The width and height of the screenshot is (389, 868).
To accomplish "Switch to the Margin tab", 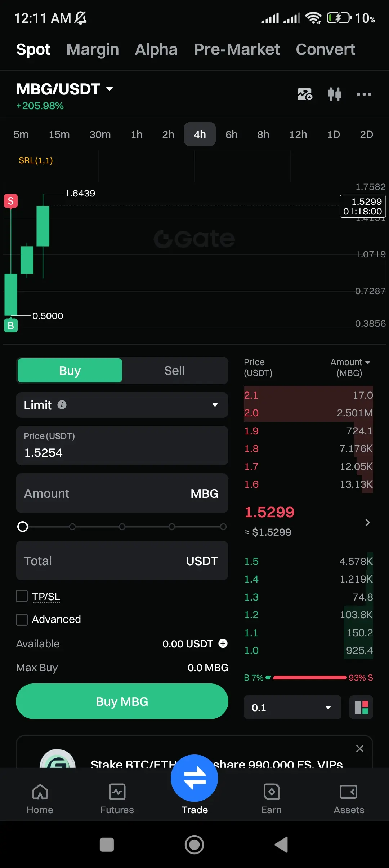I will (93, 49).
